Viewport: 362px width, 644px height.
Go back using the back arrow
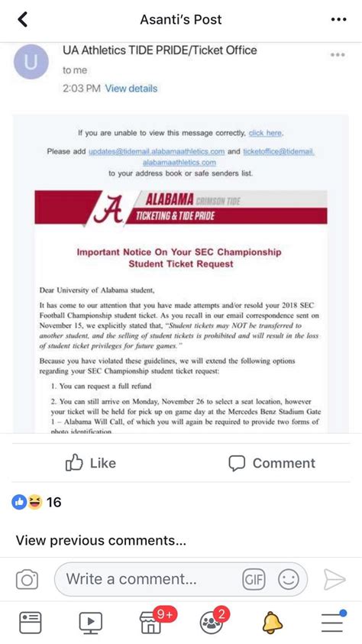pyautogui.click(x=23, y=19)
